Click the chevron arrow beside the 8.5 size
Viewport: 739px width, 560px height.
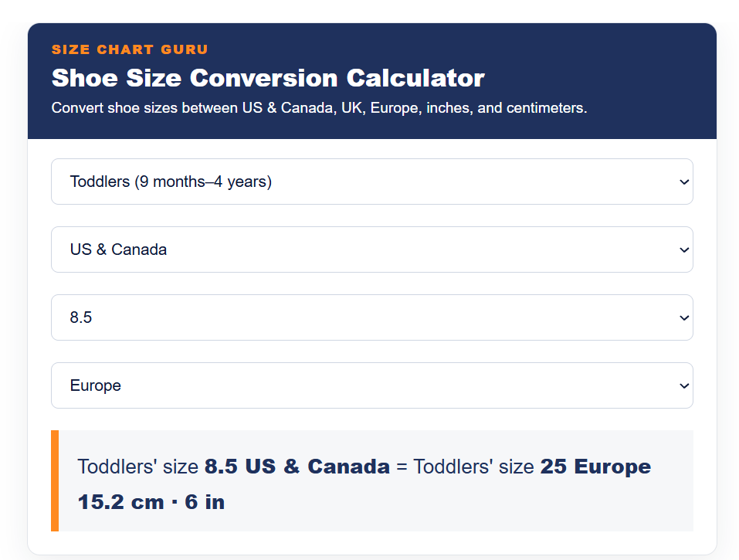click(684, 317)
